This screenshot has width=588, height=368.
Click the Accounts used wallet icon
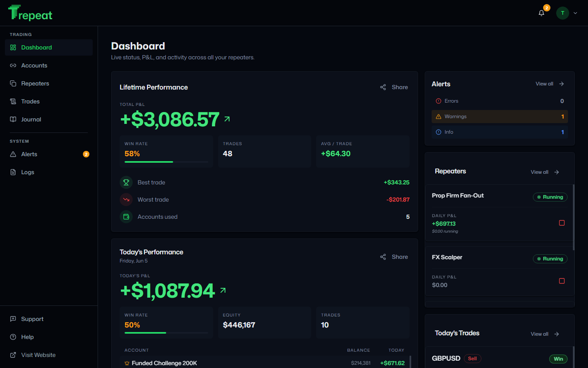click(126, 217)
